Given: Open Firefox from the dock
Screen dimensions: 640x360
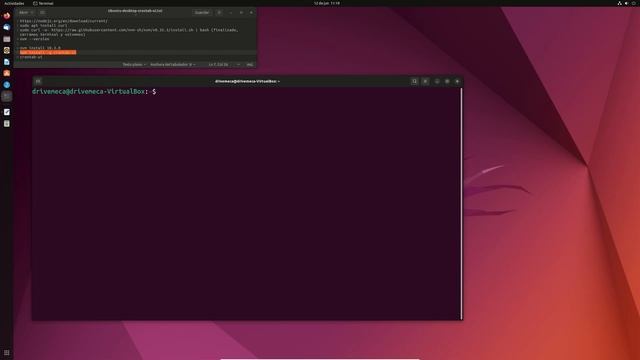Looking at the screenshot, I should click(x=7, y=16).
